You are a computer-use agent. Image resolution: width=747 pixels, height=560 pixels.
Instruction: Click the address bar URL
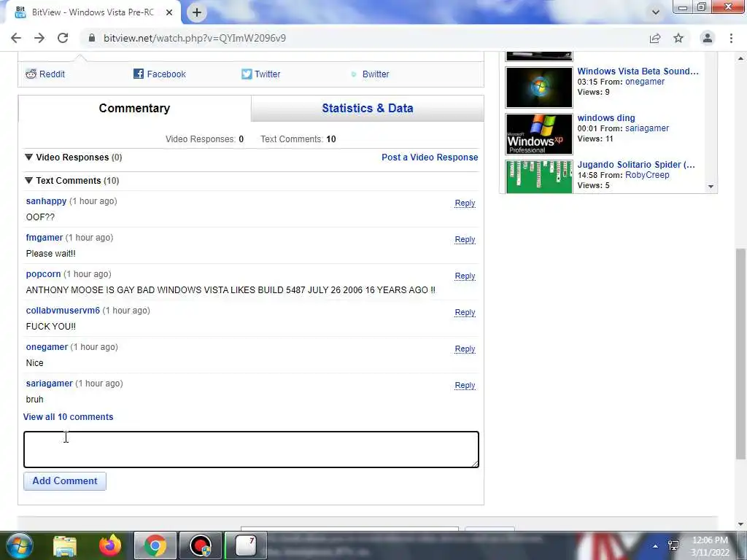pos(194,38)
